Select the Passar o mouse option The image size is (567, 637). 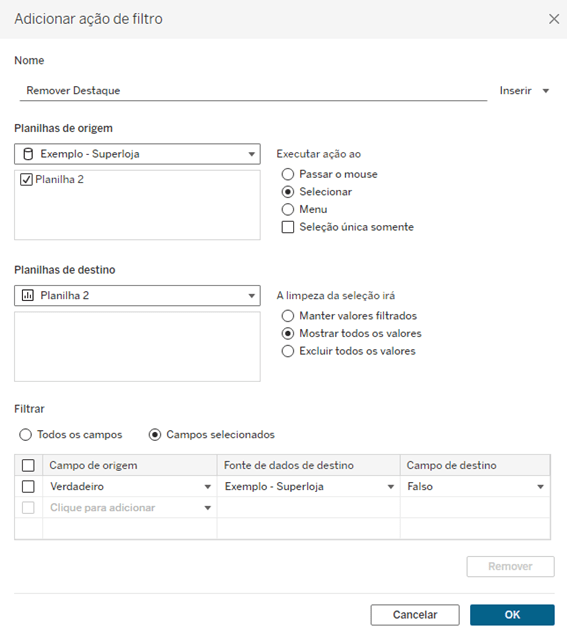click(288, 174)
